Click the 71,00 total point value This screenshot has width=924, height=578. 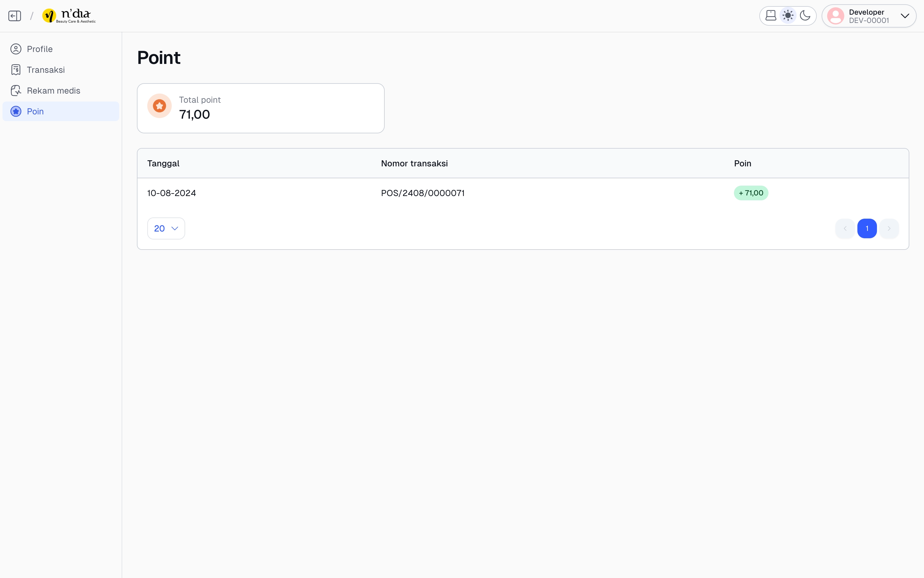[x=194, y=114]
